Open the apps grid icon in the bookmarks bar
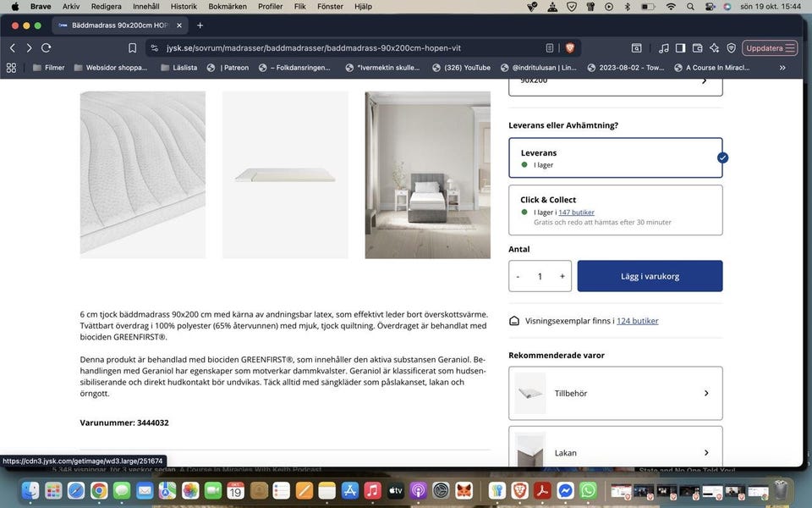This screenshot has height=508, width=812. (x=11, y=68)
